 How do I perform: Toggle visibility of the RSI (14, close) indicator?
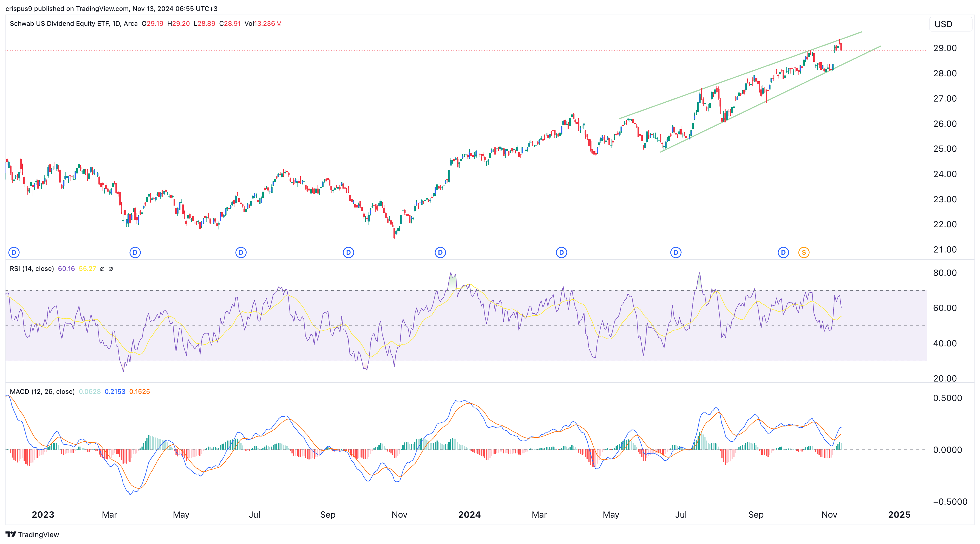(32, 268)
